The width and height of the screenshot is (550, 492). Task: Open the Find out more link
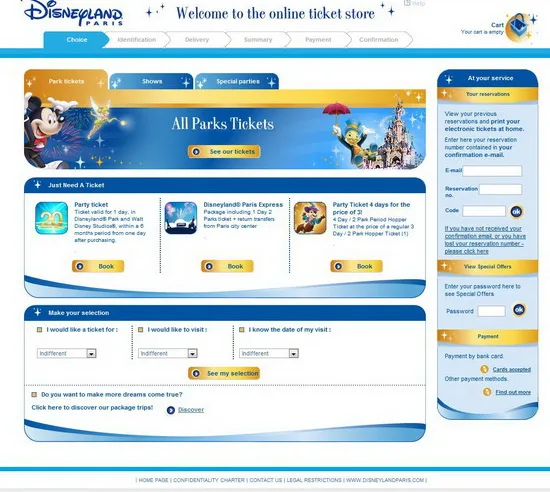(513, 392)
